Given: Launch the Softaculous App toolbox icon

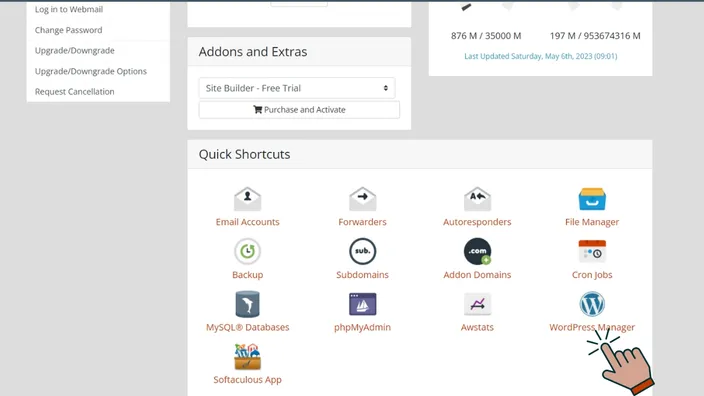Looking at the screenshot, I should [x=247, y=356].
